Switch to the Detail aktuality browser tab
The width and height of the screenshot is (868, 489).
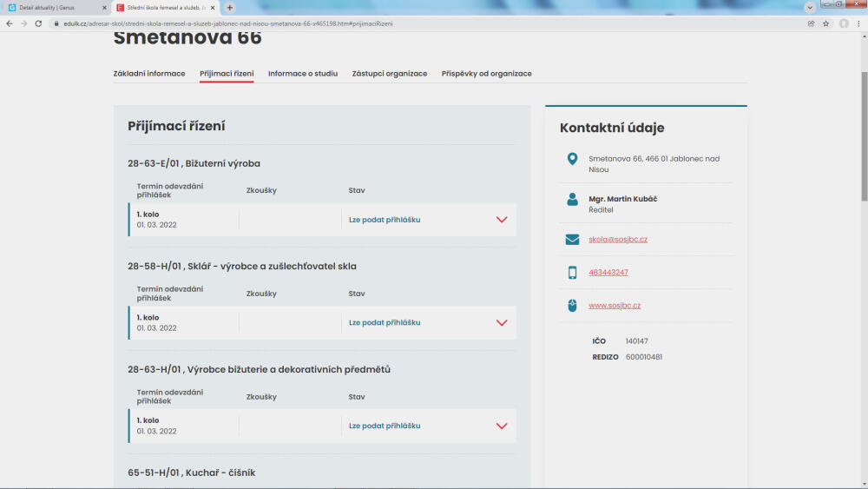(56, 8)
